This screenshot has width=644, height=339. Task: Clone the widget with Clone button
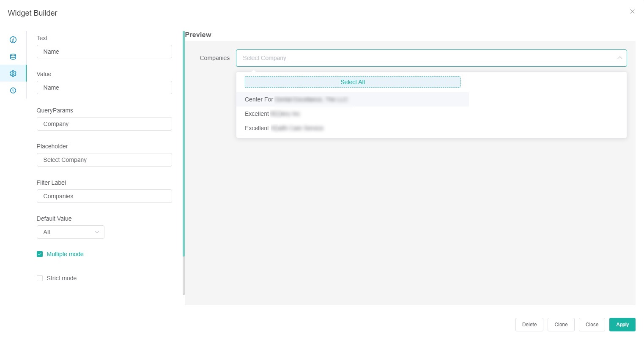[x=561, y=325]
